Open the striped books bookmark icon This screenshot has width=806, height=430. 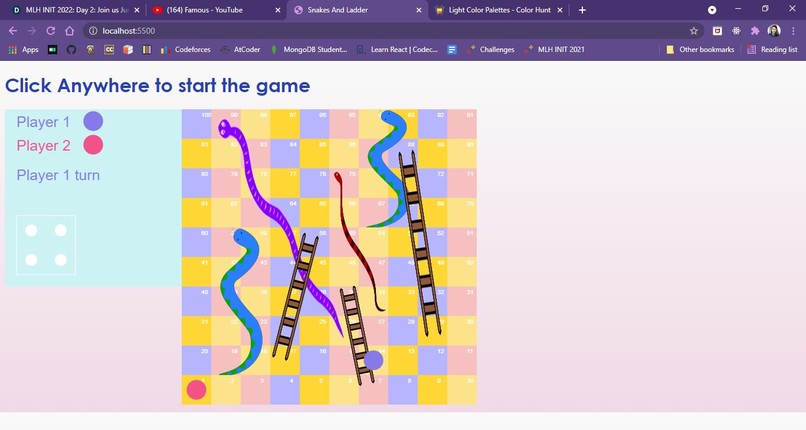pos(146,50)
